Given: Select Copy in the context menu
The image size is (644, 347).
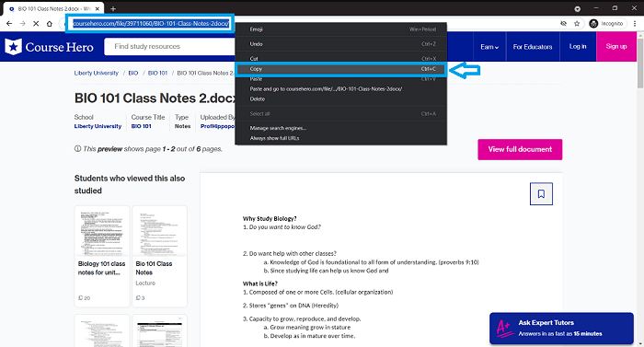Looking at the screenshot, I should click(340, 69).
